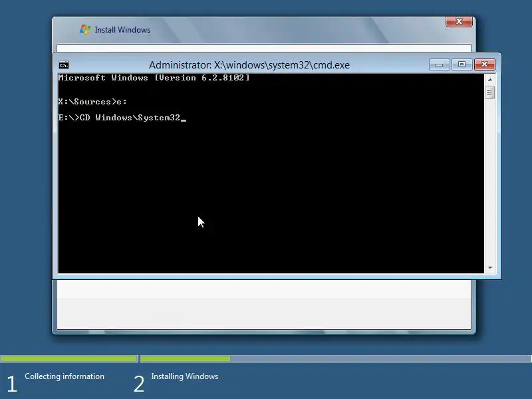Close the Install Windows dialog behind
This screenshot has width=532, height=399.
coord(459,21)
